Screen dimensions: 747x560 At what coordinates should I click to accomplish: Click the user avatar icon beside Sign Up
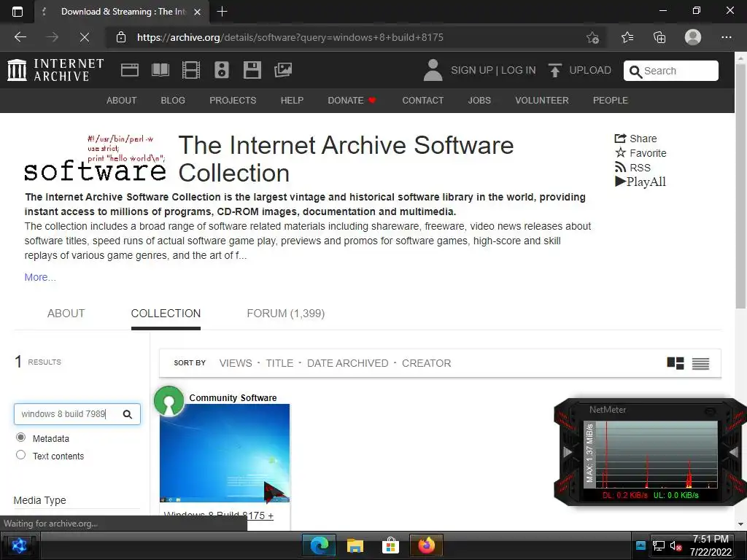(x=433, y=70)
